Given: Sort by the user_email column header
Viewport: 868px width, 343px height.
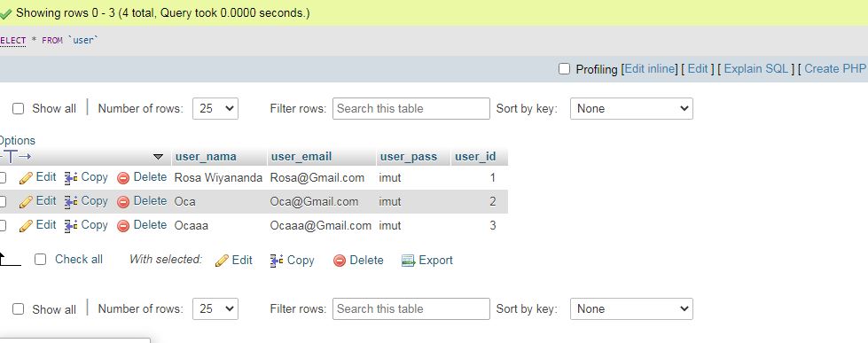Looking at the screenshot, I should click(x=301, y=157).
